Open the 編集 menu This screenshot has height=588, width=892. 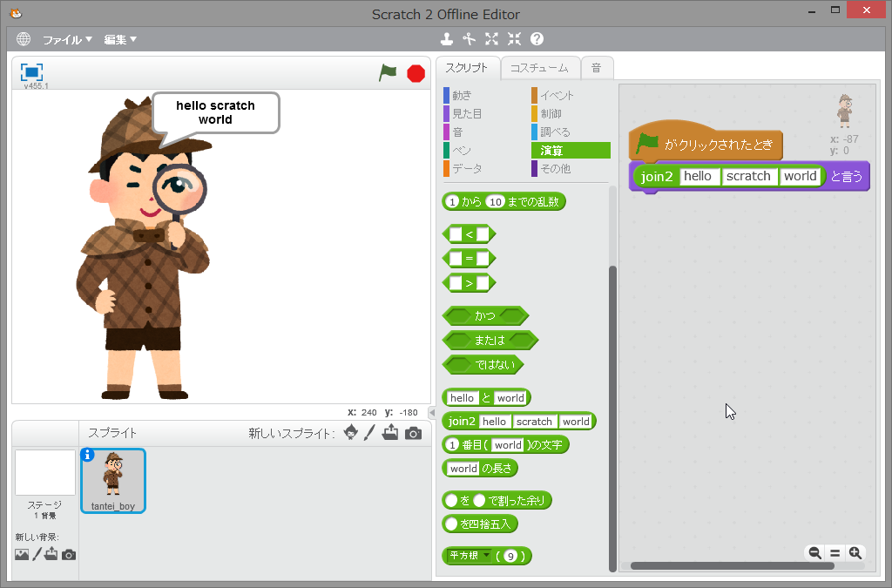(x=120, y=39)
